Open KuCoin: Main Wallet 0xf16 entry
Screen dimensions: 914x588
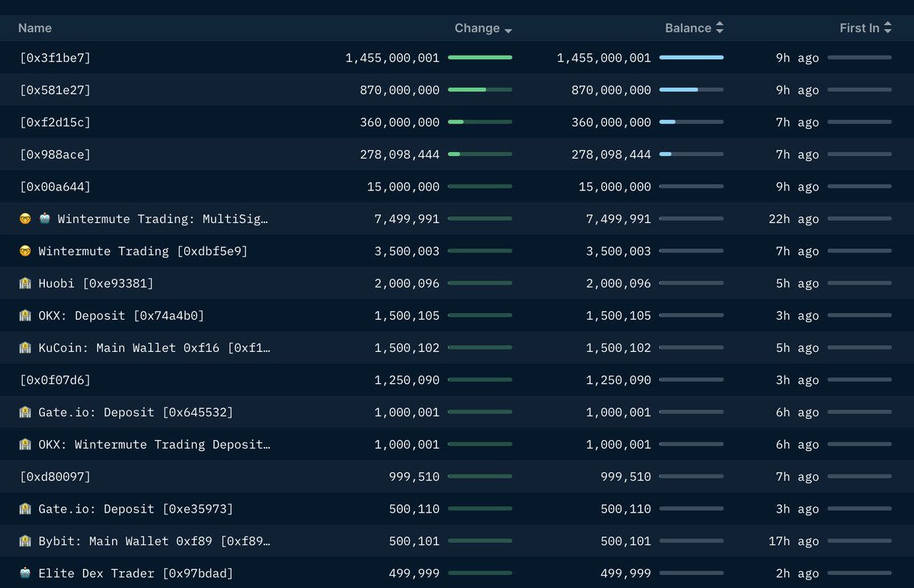coord(155,348)
